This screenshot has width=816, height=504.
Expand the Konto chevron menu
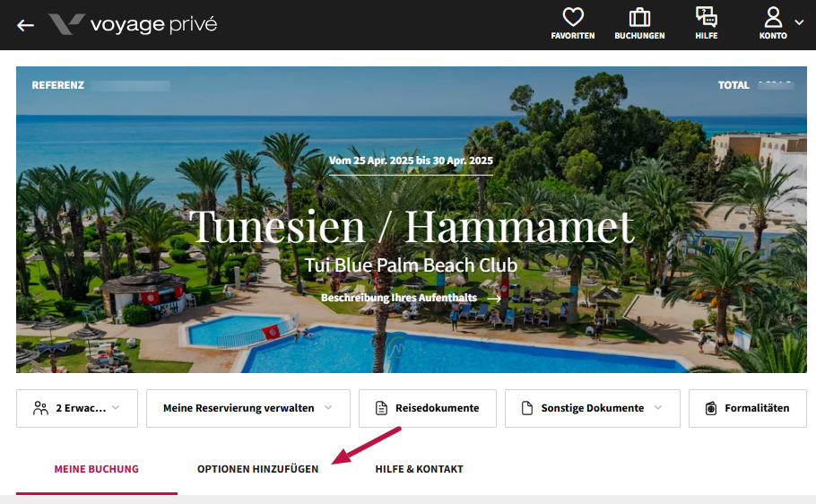(x=799, y=22)
